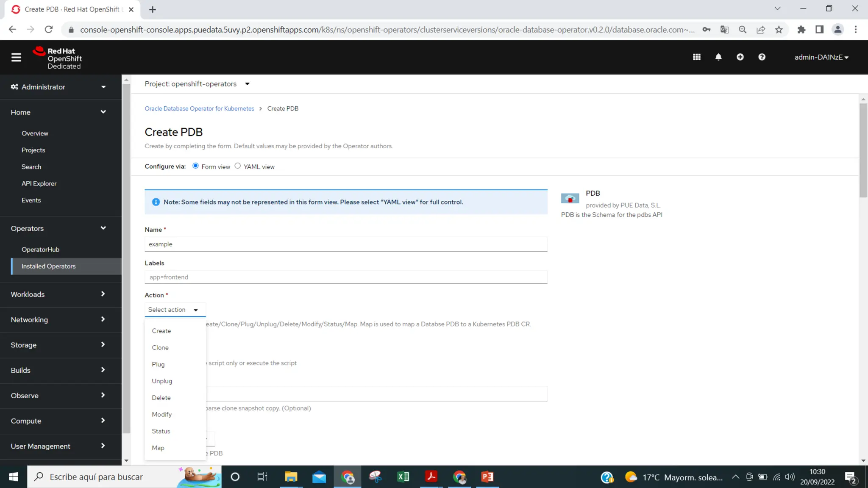Click the notifications bell icon

(x=718, y=57)
